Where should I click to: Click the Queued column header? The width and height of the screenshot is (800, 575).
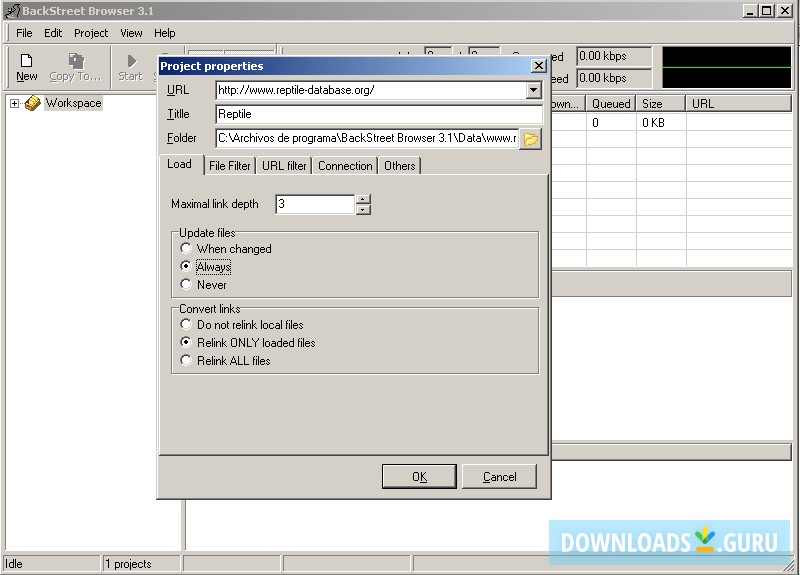611,104
